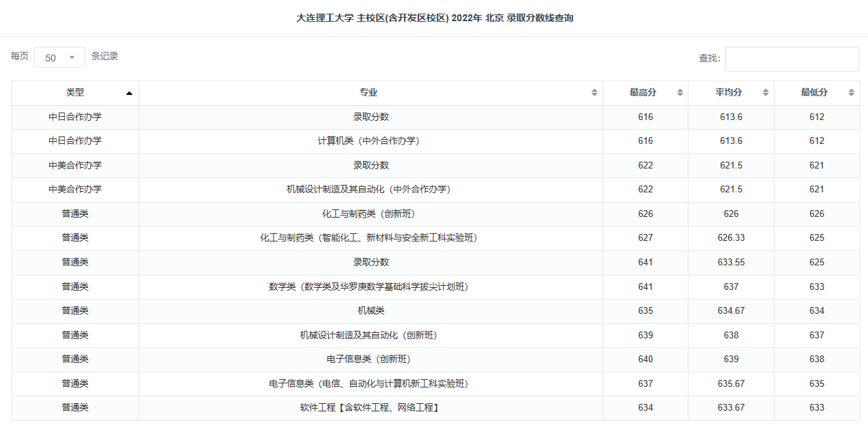Select the highest score 627
The image size is (868, 425).
(x=646, y=238)
